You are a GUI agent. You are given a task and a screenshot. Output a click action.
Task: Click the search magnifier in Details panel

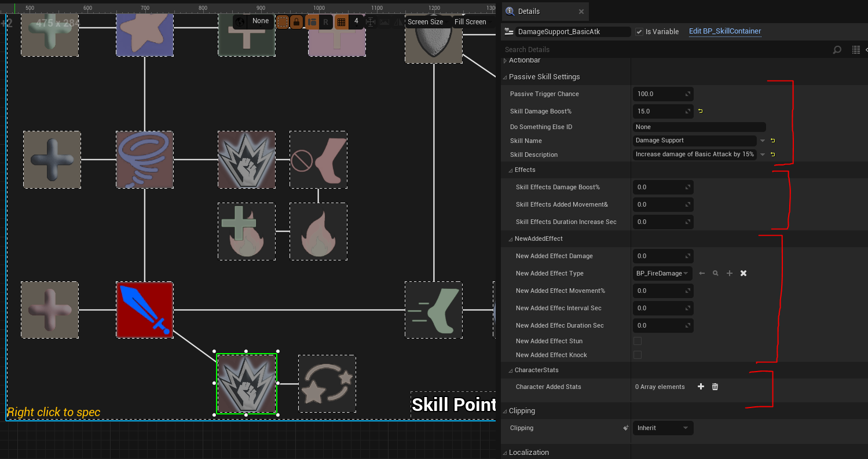(837, 50)
